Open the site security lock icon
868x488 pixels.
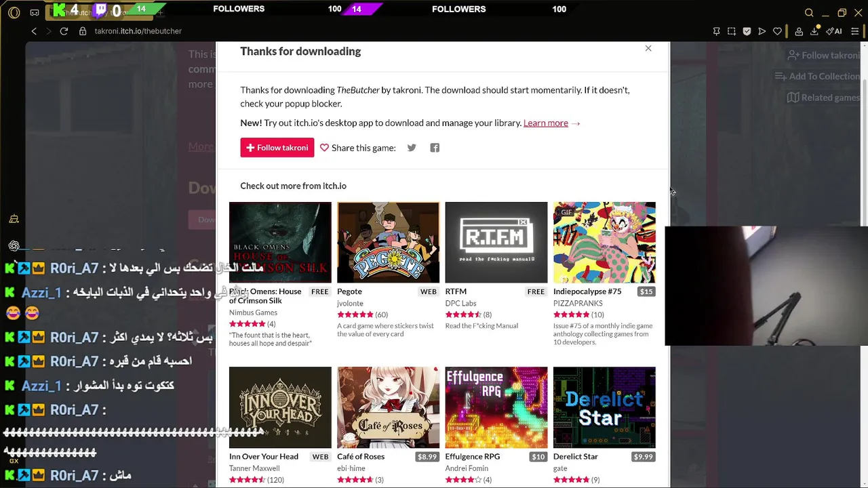[83, 31]
